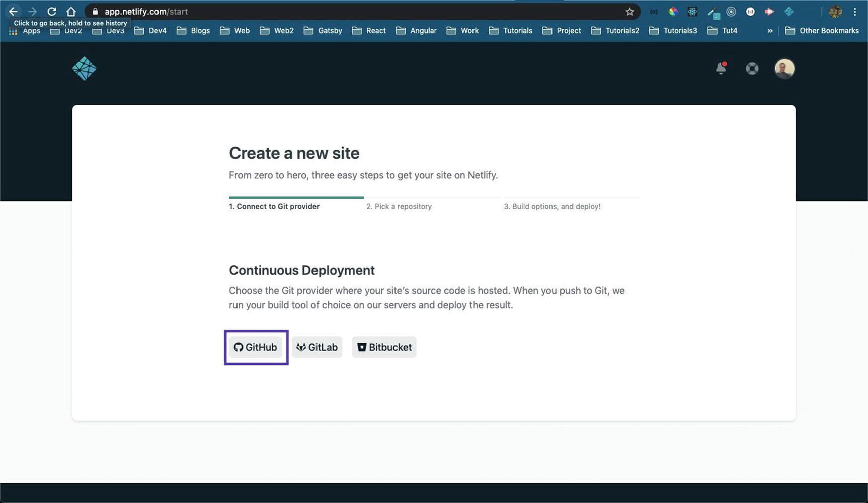Click the Netlify logo icon
The height and width of the screenshot is (503, 868).
[x=84, y=68]
